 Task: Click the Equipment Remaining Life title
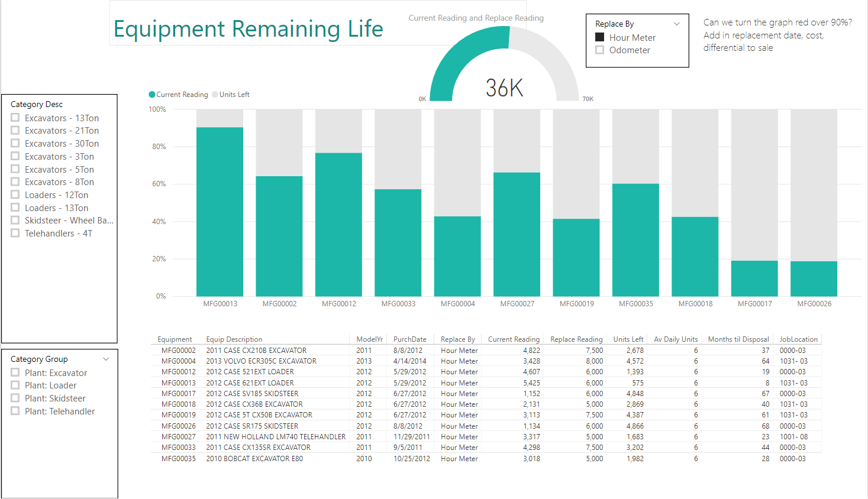click(248, 28)
